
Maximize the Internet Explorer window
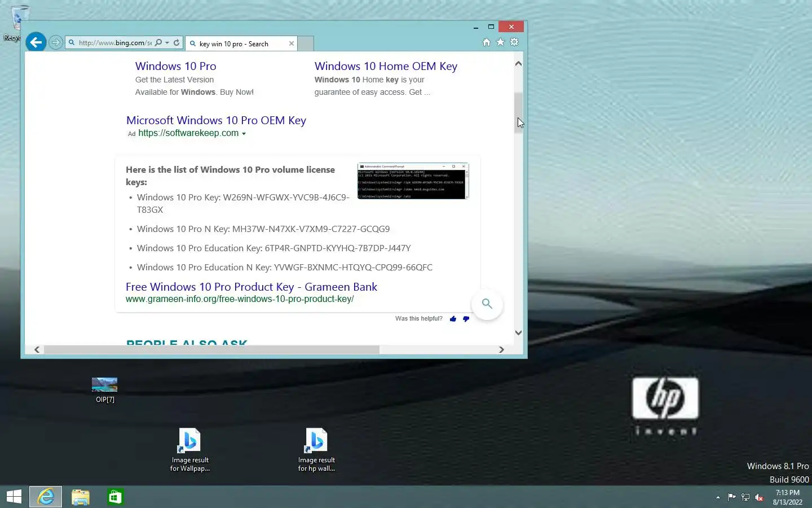(491, 27)
